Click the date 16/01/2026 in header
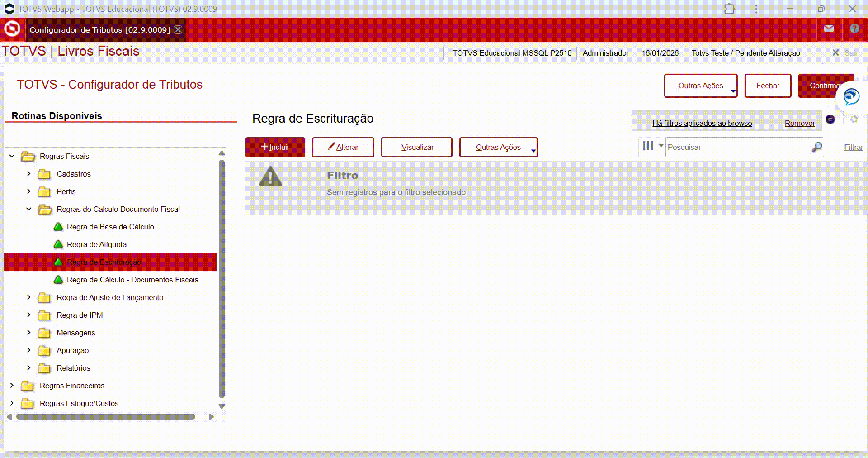Image resolution: width=868 pixels, height=458 pixels. coord(660,53)
